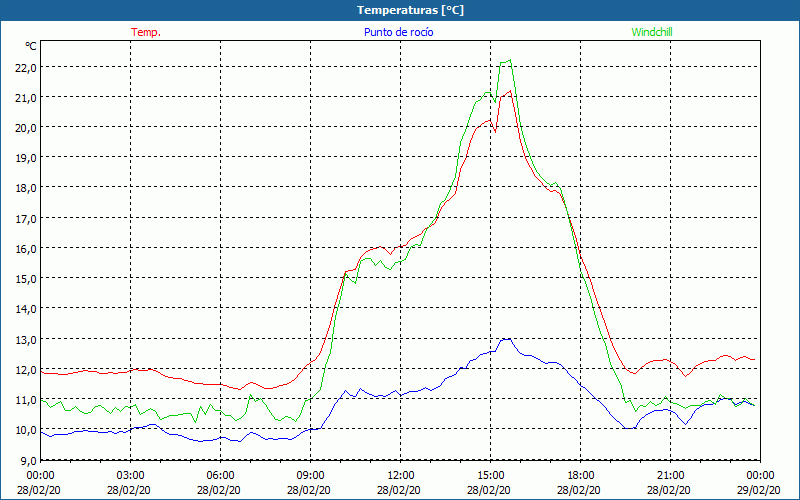The height and width of the screenshot is (500, 800).
Task: Click the green Windchill peak above 22,0
Action: pos(510,60)
